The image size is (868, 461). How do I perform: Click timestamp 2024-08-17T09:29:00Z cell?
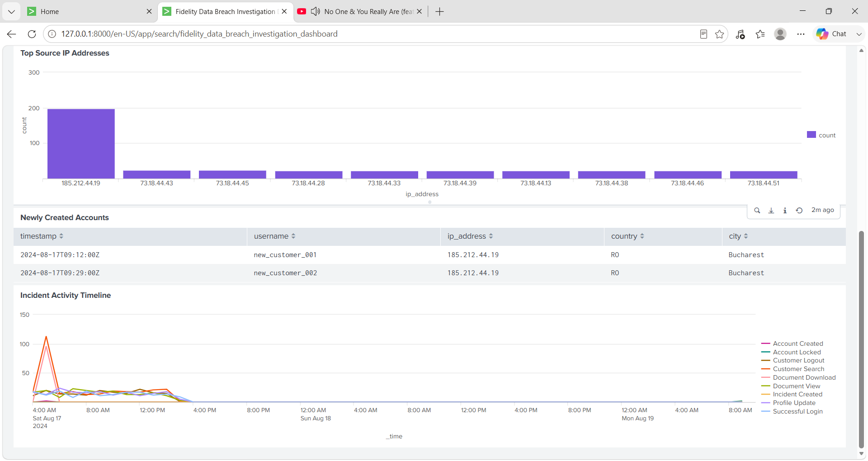[x=60, y=273]
